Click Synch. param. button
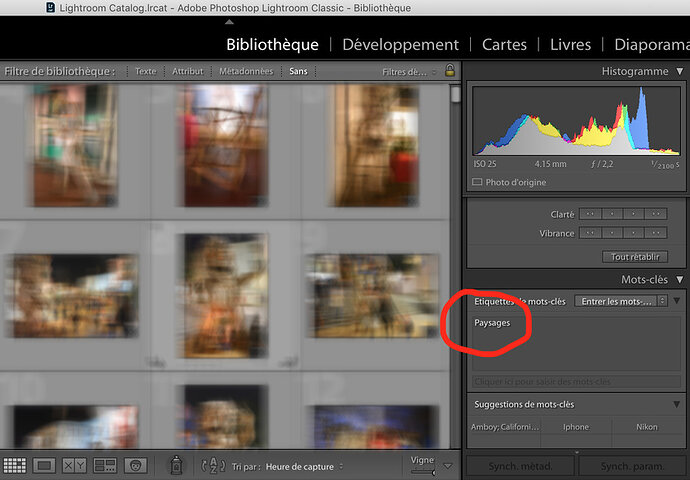 coord(632,466)
